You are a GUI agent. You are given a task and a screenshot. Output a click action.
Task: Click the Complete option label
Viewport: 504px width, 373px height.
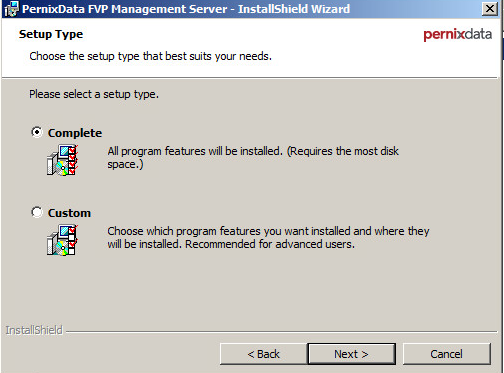(75, 133)
